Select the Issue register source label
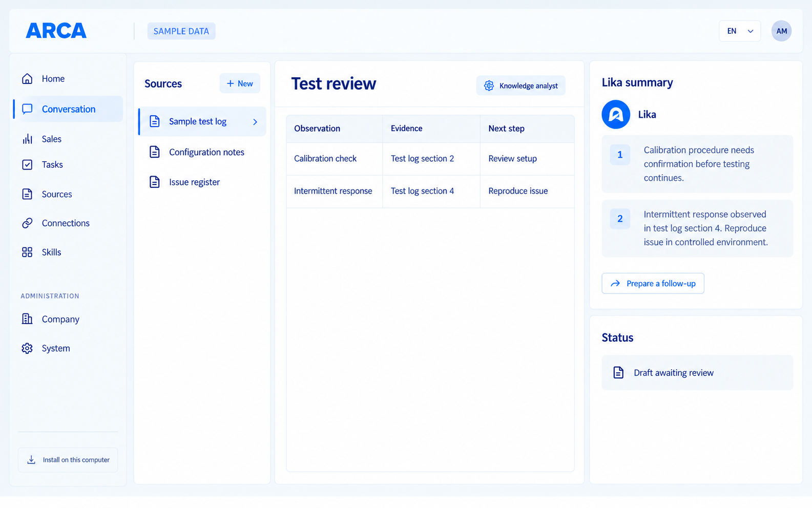812x508 pixels. 194,182
